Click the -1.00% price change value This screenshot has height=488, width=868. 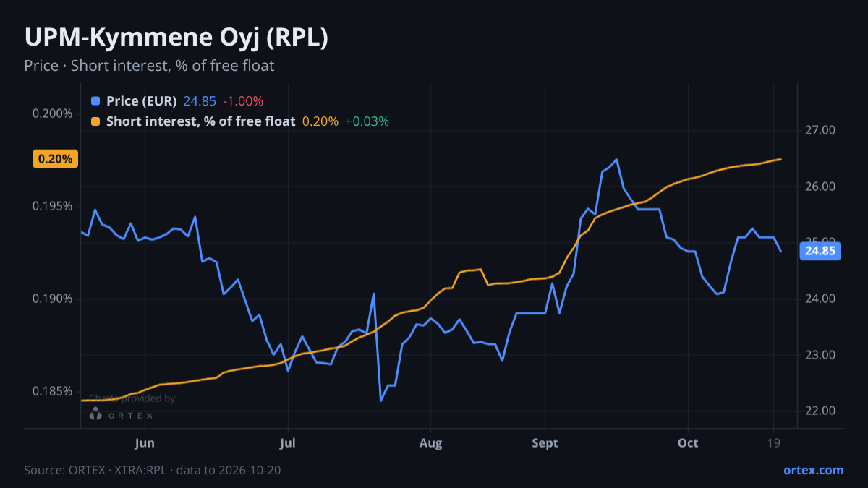[x=243, y=101]
